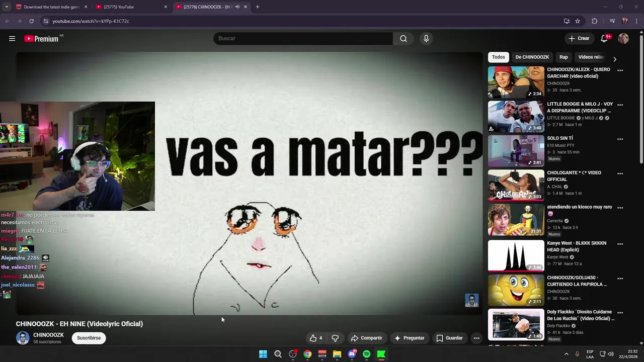Open CHINOOOZK channel avatar
The width and height of the screenshot is (644, 362).
click(x=23, y=338)
